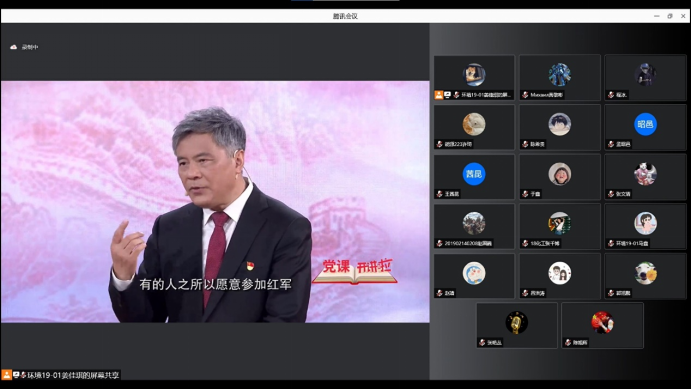Select the blue 茜昆 avatar participant
The width and height of the screenshot is (691, 389).
(474, 177)
